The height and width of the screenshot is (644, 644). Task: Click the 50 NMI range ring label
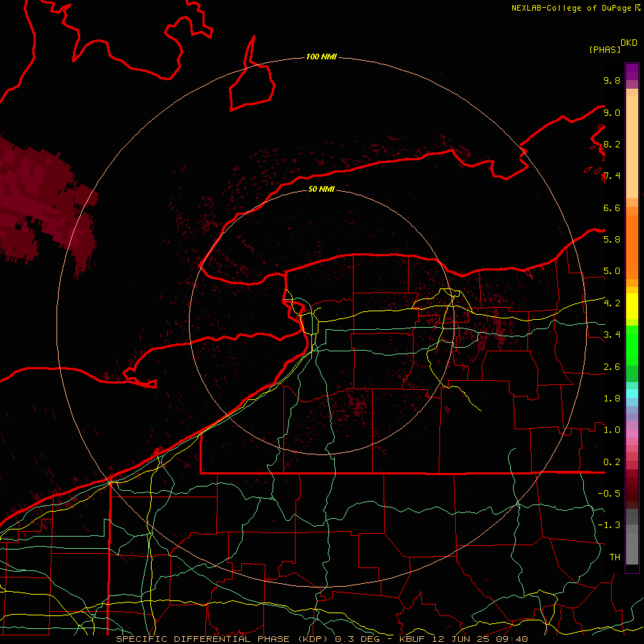tap(321, 189)
